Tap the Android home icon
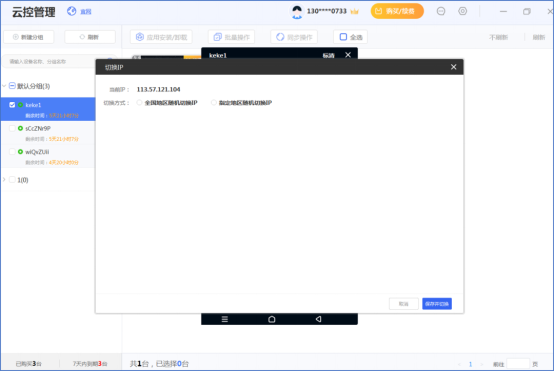The width and height of the screenshot is (554, 371). [x=272, y=319]
